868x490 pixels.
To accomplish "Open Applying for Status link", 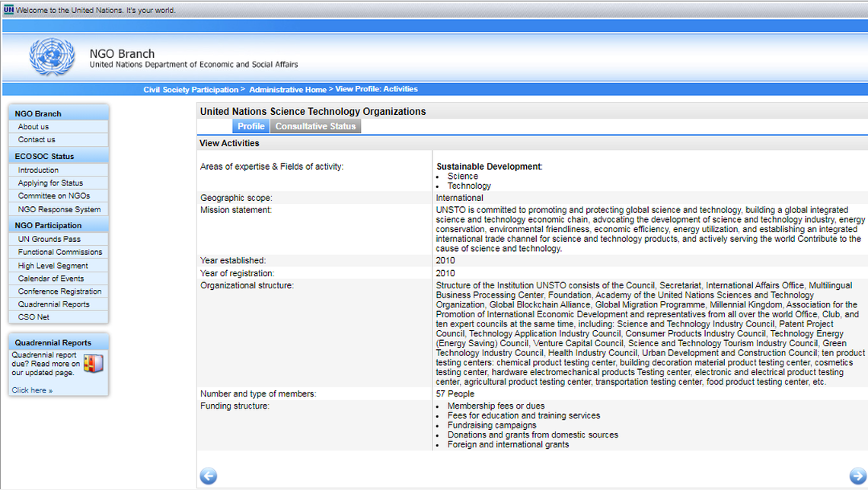I will [x=50, y=183].
